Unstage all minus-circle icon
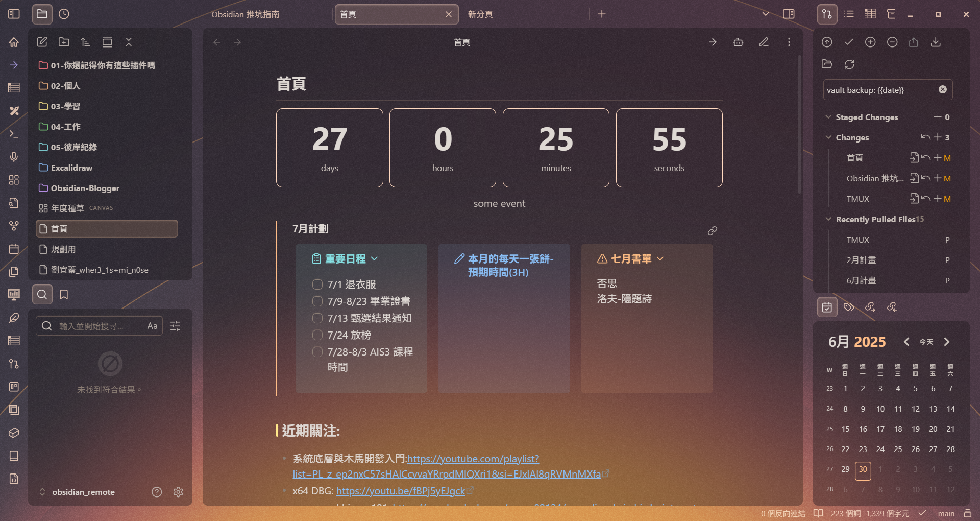The width and height of the screenshot is (980, 521). coord(892,42)
